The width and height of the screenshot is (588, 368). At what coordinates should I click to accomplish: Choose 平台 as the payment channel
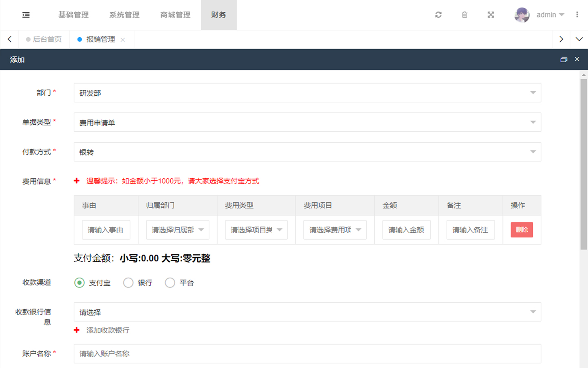(x=170, y=283)
